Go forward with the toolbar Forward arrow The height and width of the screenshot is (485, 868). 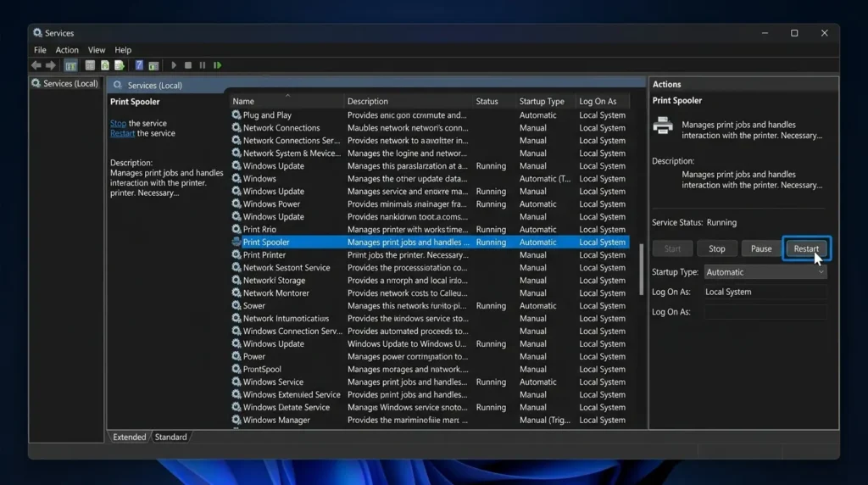point(51,65)
